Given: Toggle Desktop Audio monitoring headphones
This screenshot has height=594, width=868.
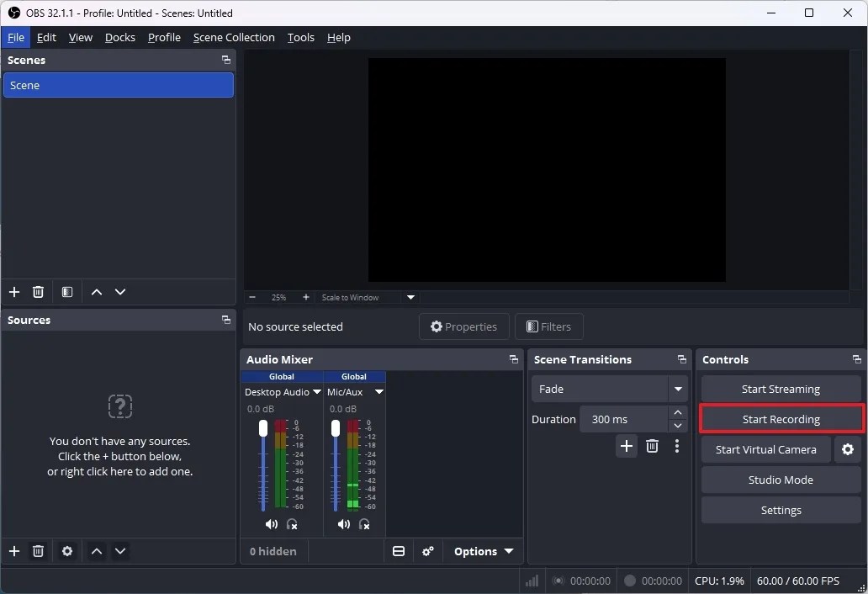Looking at the screenshot, I should 292,524.
